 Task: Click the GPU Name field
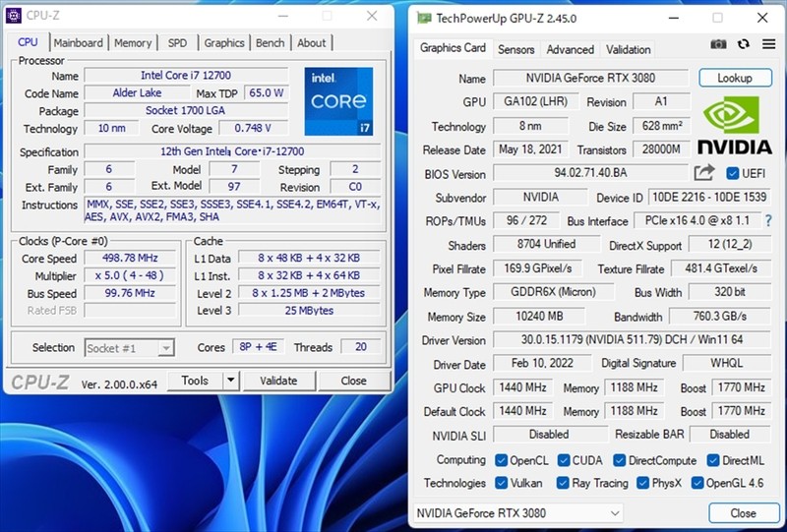591,78
